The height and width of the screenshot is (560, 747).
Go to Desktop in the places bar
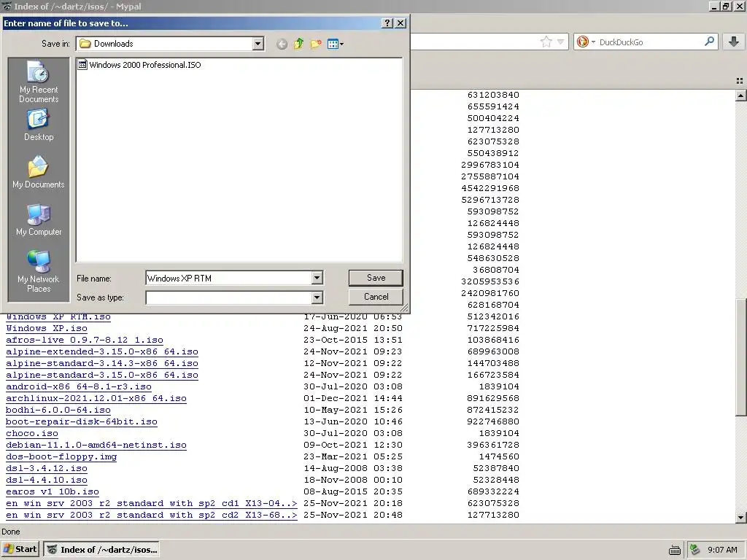pyautogui.click(x=39, y=125)
